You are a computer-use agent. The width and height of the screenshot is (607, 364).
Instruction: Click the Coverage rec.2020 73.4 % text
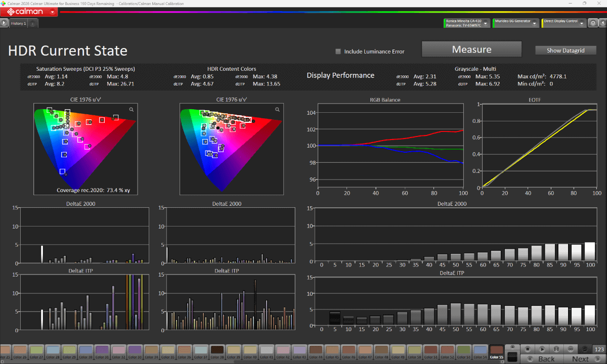95,190
